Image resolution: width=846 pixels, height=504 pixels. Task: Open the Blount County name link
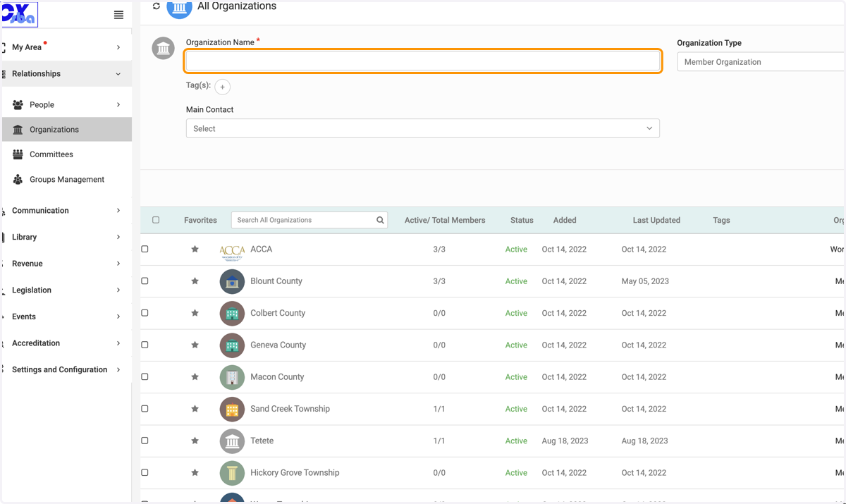276,281
